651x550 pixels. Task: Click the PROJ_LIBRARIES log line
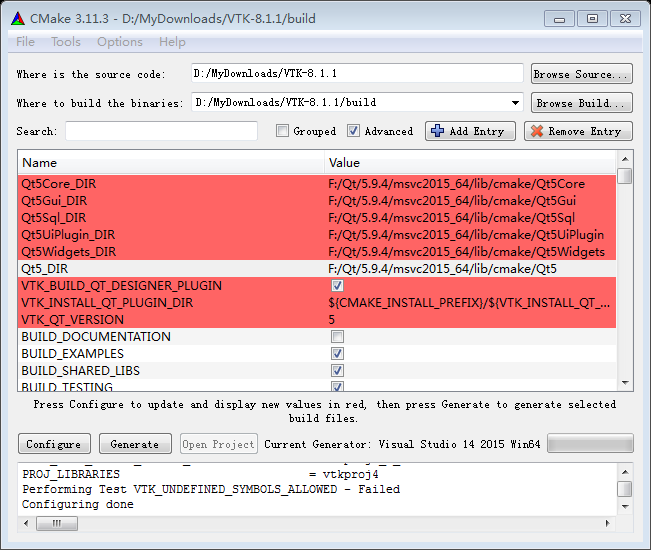201,474
